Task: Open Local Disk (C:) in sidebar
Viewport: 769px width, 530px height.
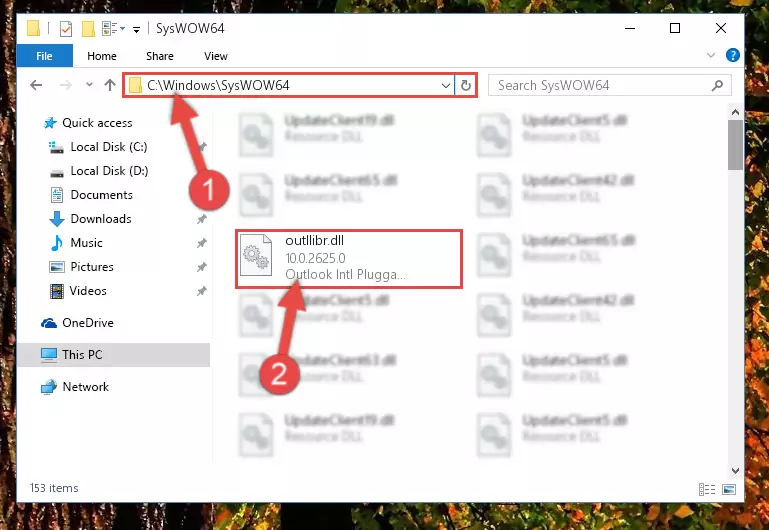Action: [x=109, y=147]
